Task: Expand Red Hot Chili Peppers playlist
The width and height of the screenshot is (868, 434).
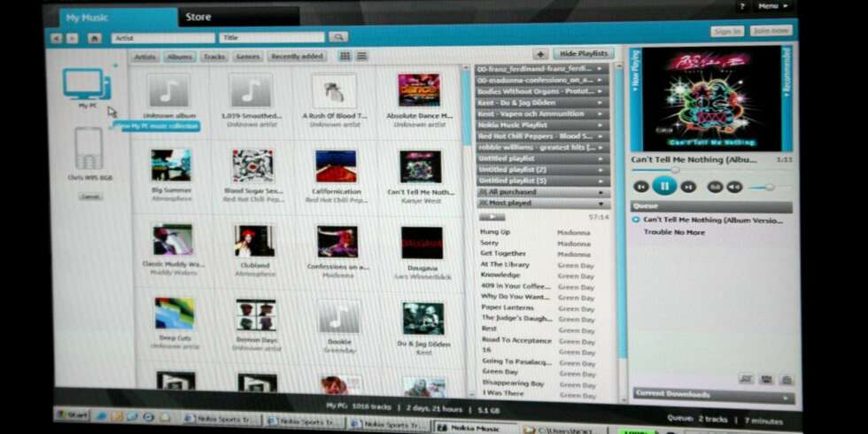Action: point(542,136)
